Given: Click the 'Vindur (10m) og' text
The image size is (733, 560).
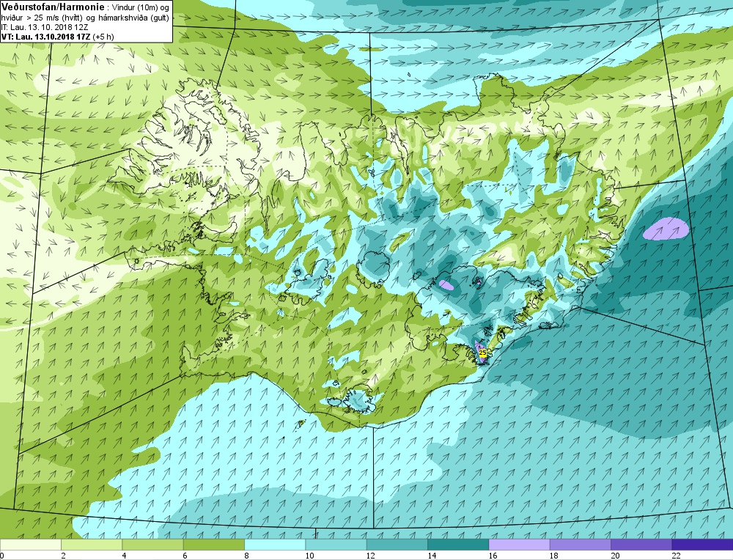Looking at the screenshot, I should tap(141, 7).
